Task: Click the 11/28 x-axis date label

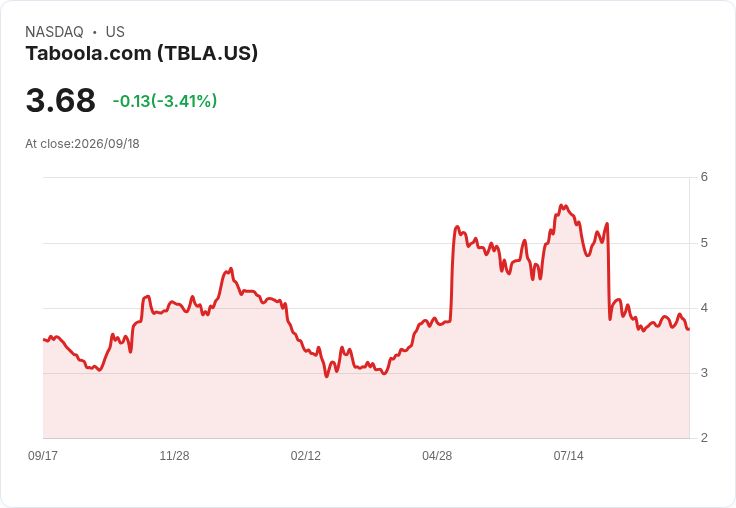Action: 174,455
